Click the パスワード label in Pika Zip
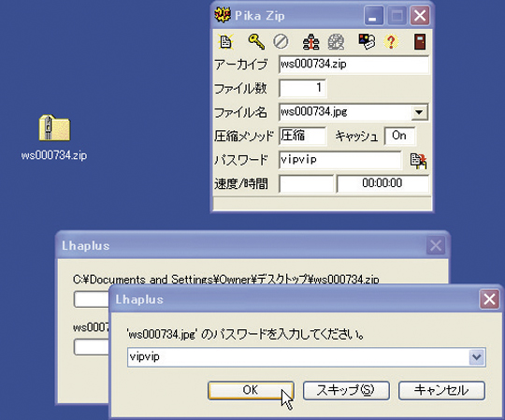Screen dimensions: 505x420 click(x=241, y=160)
